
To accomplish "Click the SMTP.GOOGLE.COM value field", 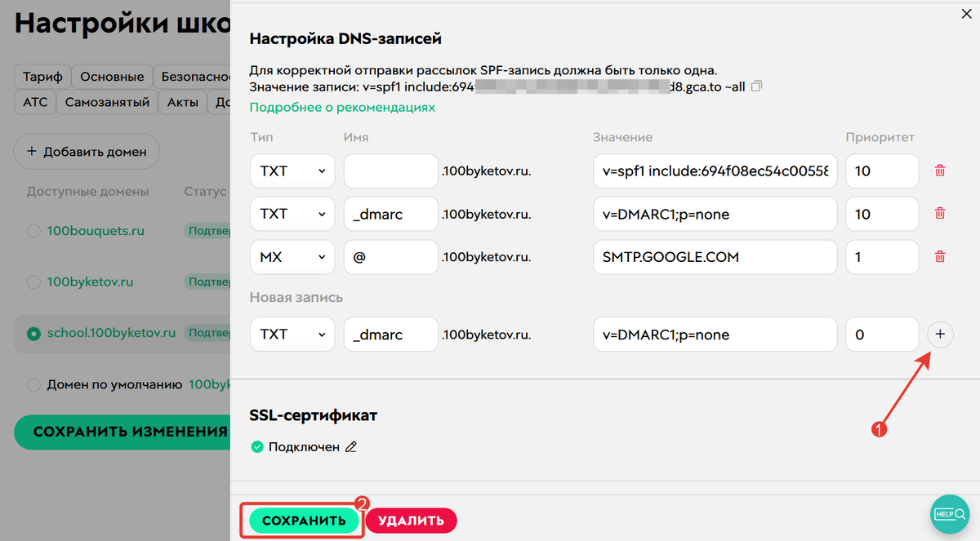I will pyautogui.click(x=715, y=256).
